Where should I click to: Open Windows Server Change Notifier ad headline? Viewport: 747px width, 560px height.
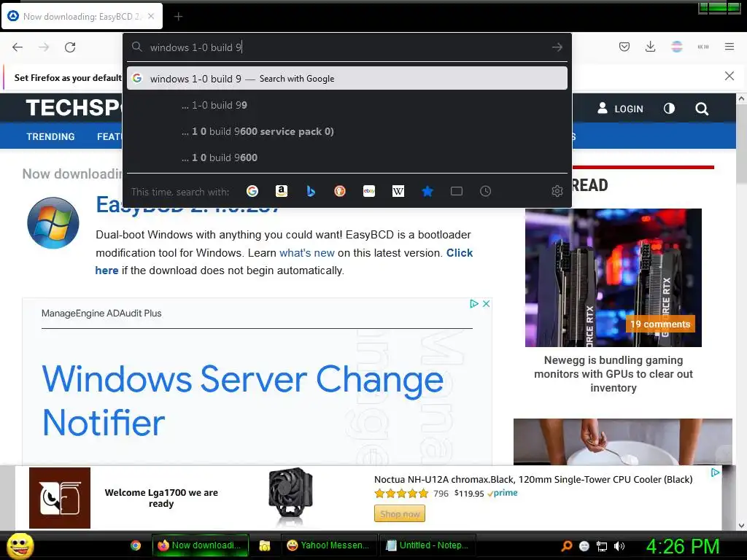243,400
